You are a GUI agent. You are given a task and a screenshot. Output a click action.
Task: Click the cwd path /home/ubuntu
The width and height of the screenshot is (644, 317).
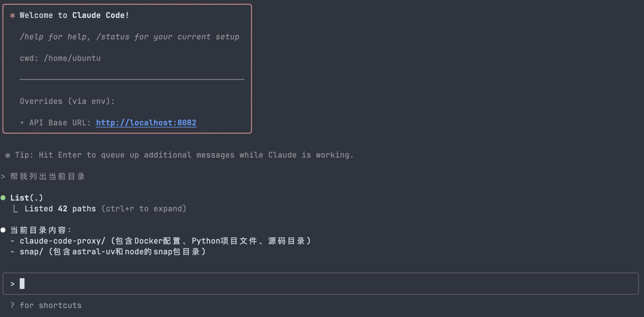72,58
